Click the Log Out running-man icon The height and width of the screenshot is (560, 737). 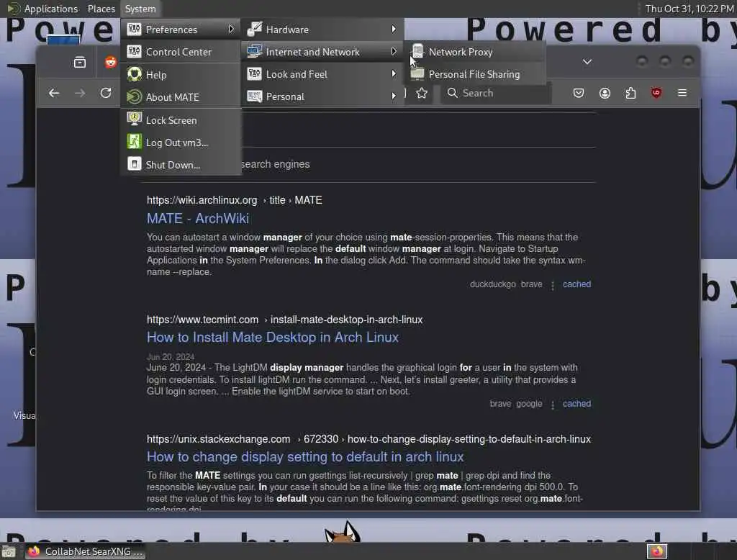134,142
